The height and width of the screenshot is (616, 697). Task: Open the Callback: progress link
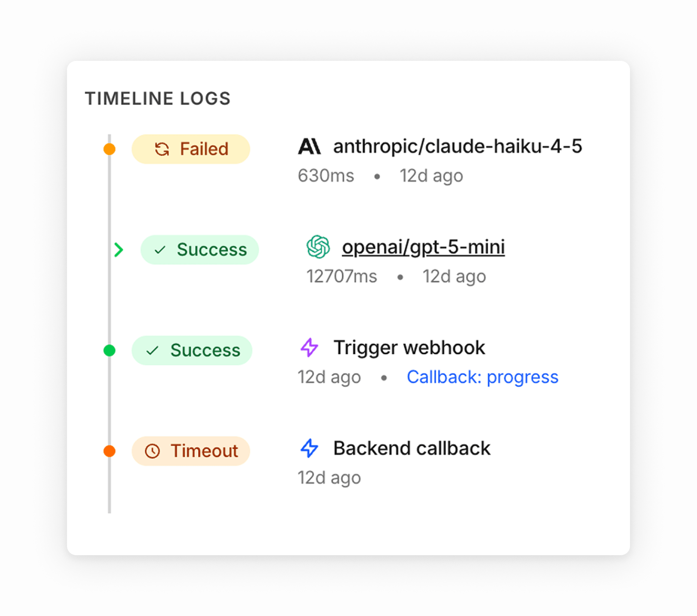click(x=482, y=377)
